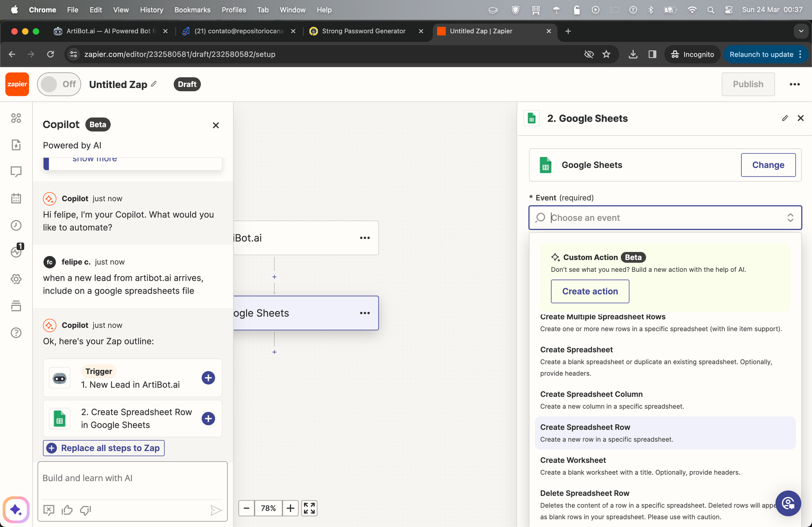Open the comments speech-bubble sidebar icon

(16, 172)
